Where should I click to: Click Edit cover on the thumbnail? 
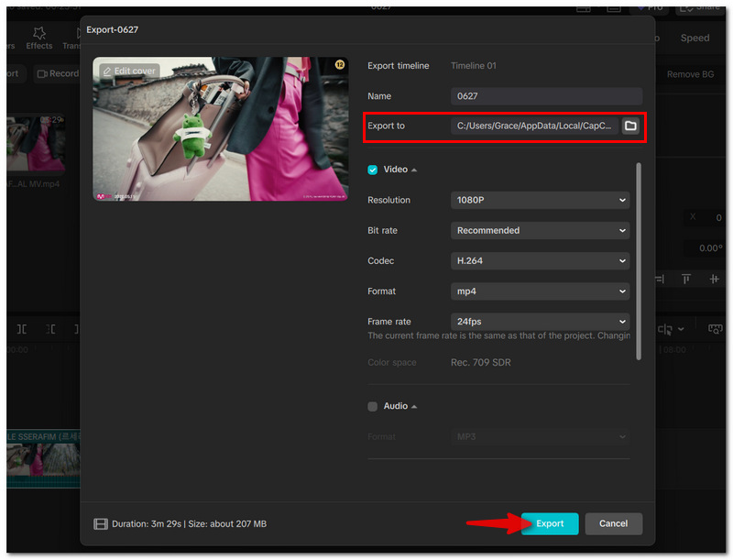point(129,71)
